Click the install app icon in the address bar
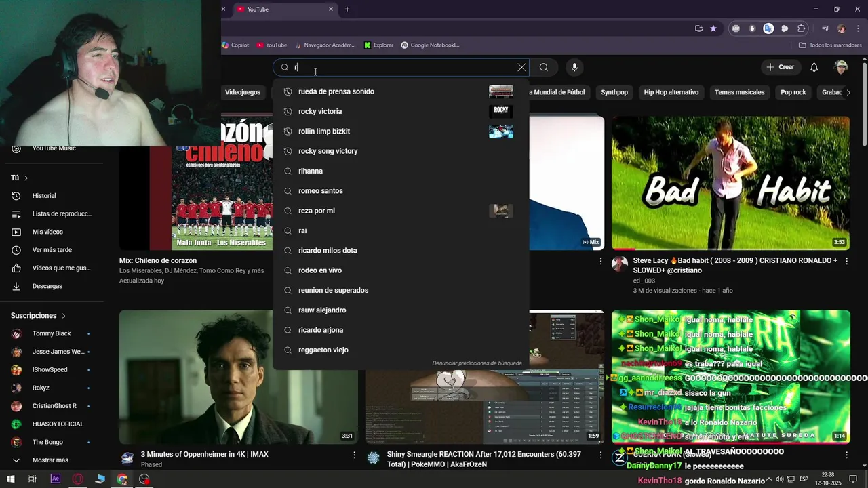Viewport: 868px width, 488px height. click(x=698, y=28)
